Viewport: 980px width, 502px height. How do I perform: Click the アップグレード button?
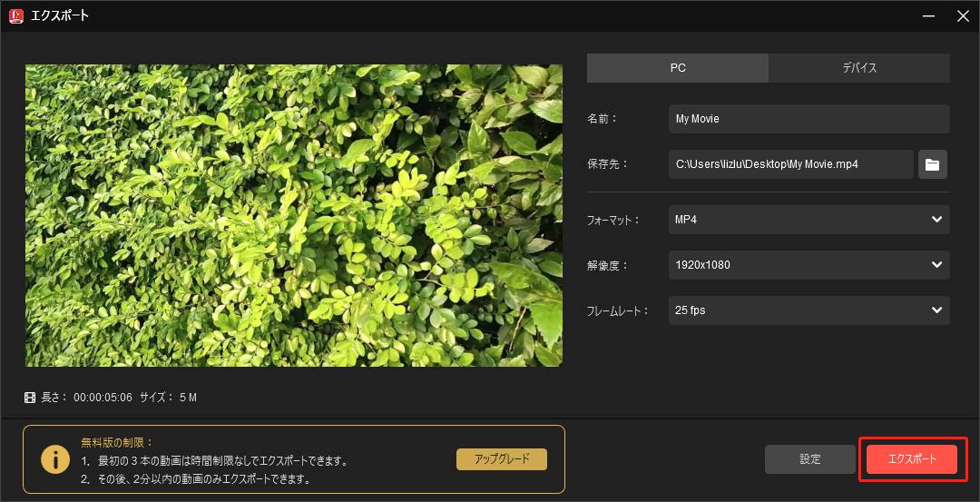coord(502,458)
